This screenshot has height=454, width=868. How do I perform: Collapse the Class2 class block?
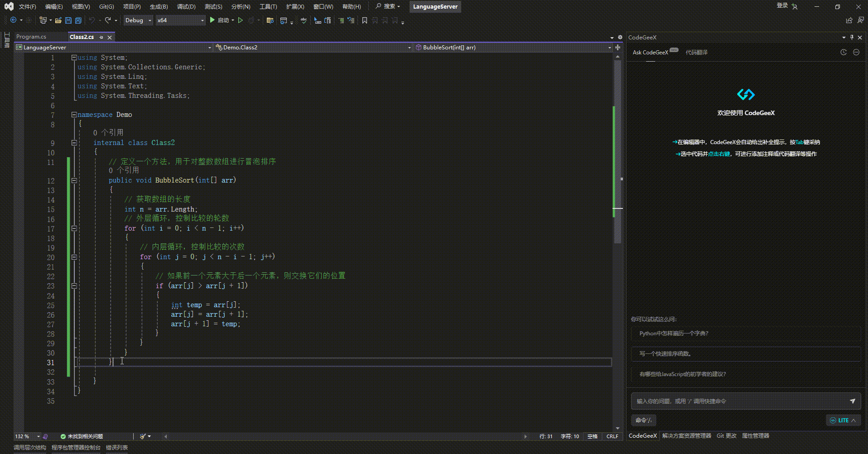coord(74,143)
